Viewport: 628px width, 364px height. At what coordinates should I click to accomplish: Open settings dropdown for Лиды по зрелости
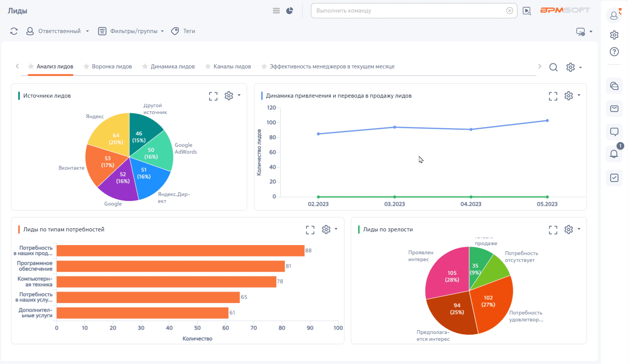(x=572, y=229)
